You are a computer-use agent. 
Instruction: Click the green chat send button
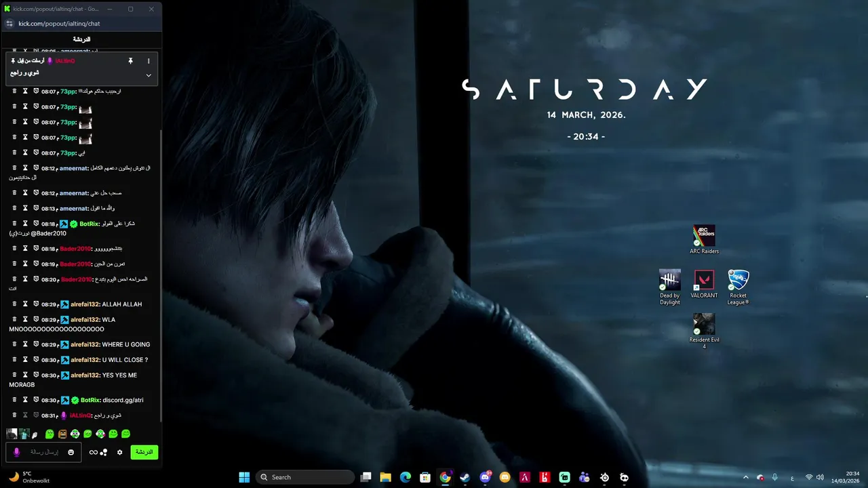[144, 452]
